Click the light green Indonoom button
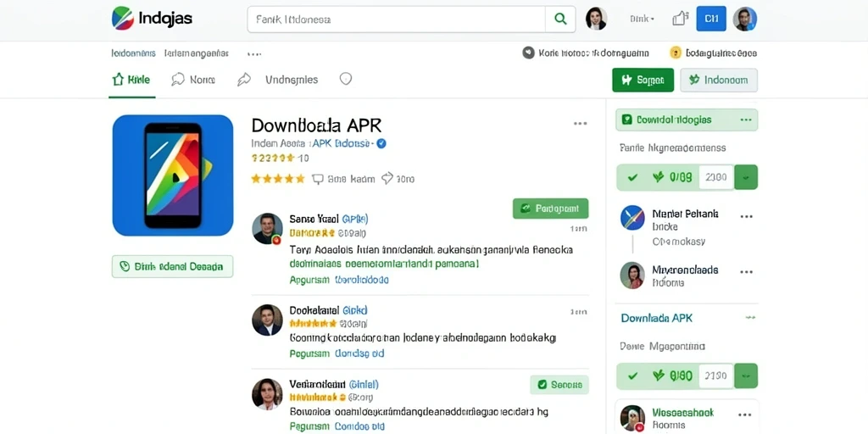The height and width of the screenshot is (434, 868). click(719, 81)
